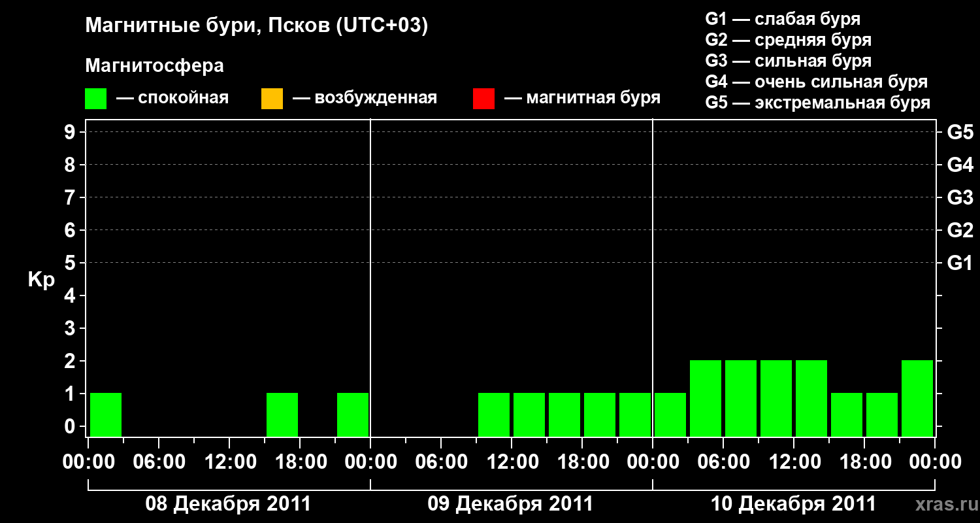Viewport: 980px width, 523px height.
Task: Click the 21:00–00:00 bar on 08 Декабря
Action: (353, 414)
